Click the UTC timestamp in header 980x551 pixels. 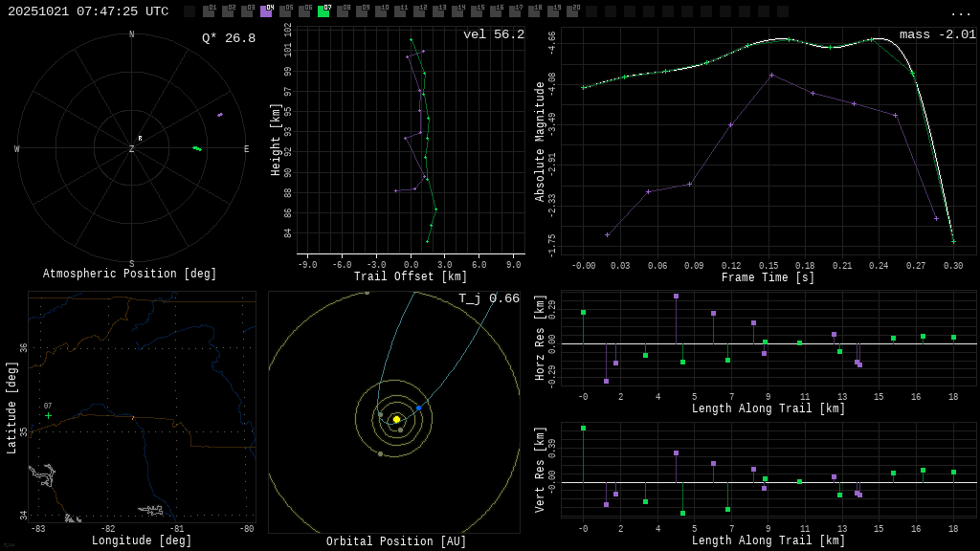pos(88,11)
